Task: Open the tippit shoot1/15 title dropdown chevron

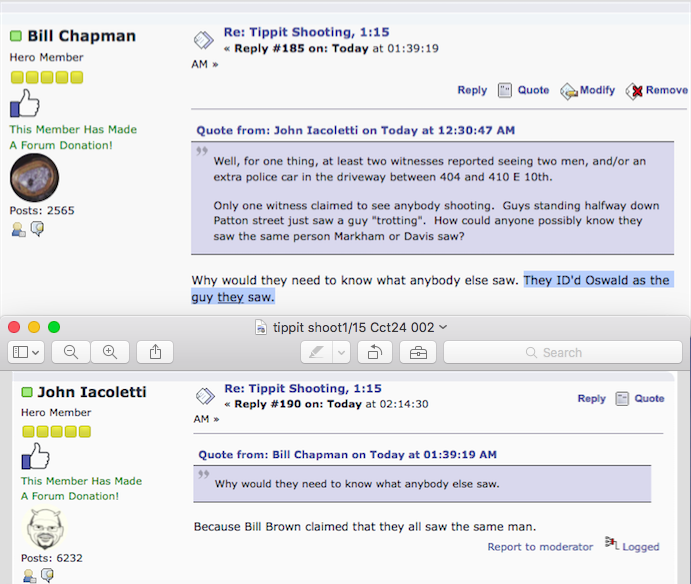Action: point(443,327)
